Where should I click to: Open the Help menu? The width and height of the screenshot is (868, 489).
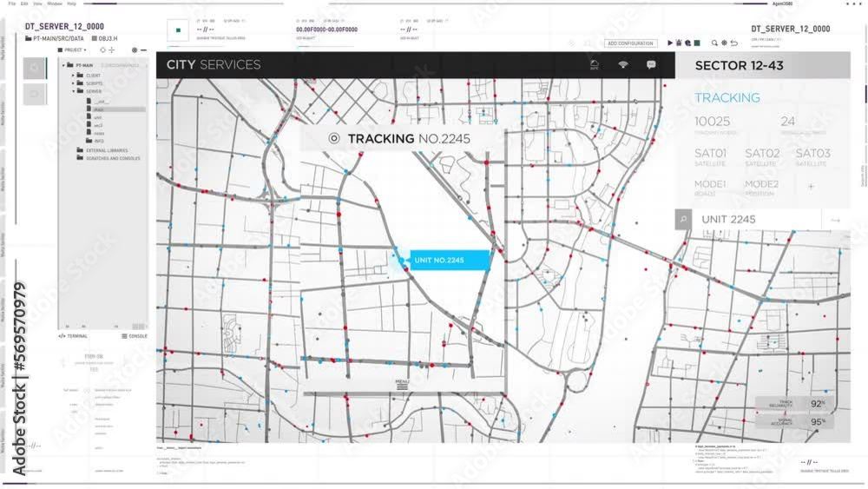coord(72,3)
